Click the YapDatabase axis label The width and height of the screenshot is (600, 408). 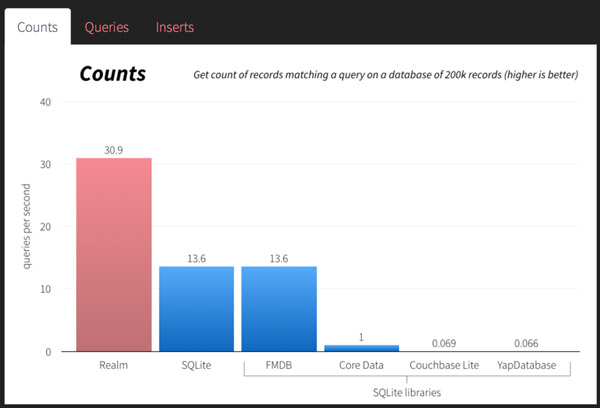(528, 367)
